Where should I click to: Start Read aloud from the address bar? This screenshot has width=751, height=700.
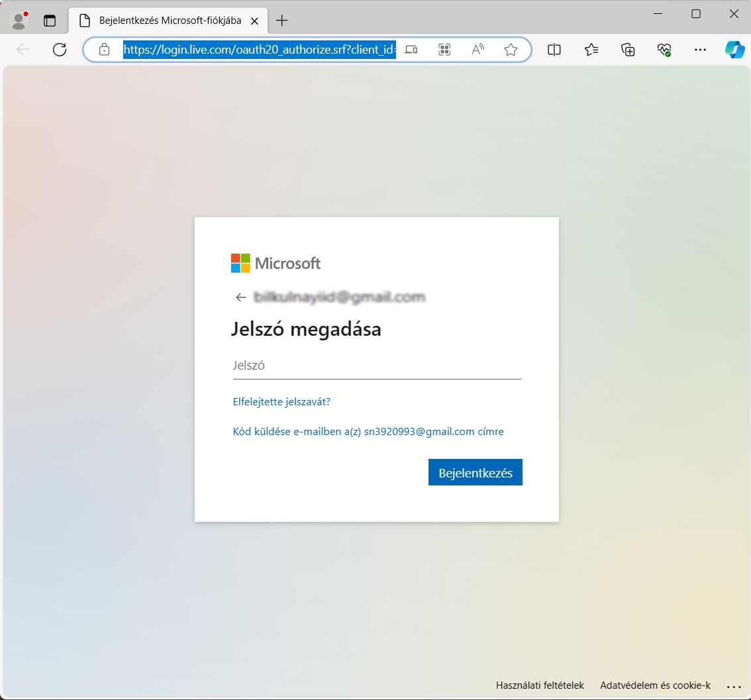[477, 49]
